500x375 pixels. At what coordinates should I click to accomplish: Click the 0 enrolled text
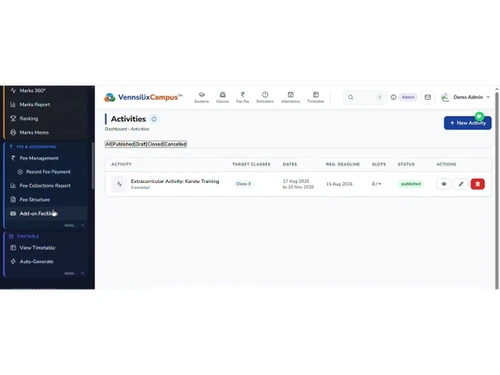[x=140, y=188]
